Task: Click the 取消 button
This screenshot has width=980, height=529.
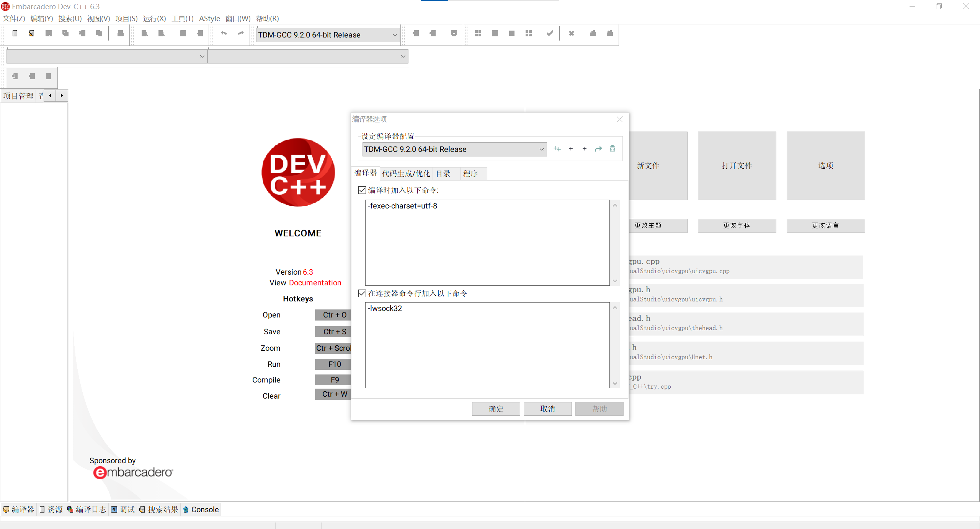Action: pos(547,409)
